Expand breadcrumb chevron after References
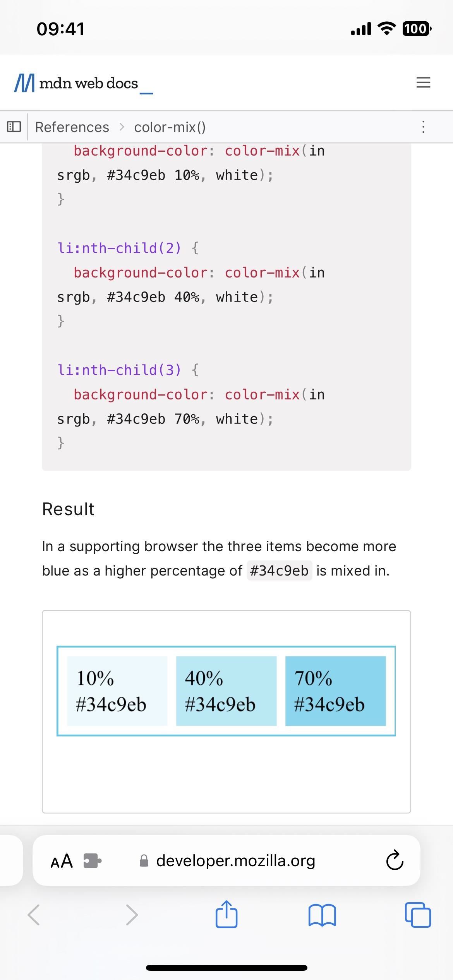453x980 pixels. coord(122,127)
